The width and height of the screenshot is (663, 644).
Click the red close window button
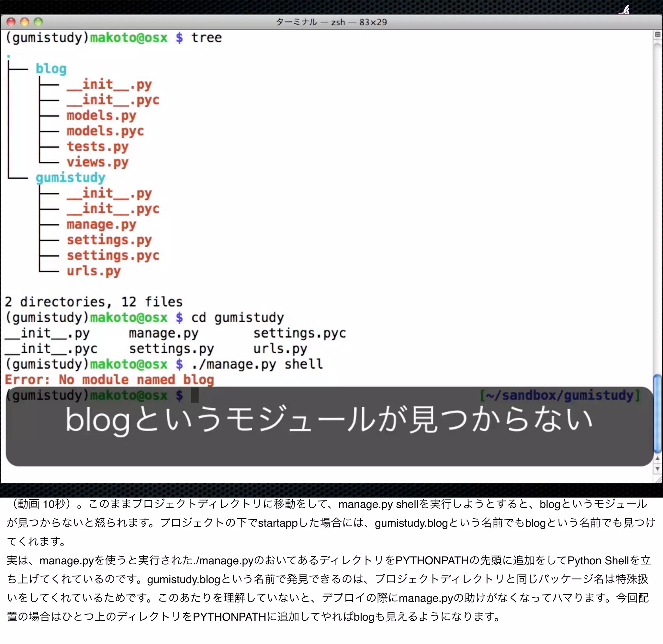pos(11,22)
